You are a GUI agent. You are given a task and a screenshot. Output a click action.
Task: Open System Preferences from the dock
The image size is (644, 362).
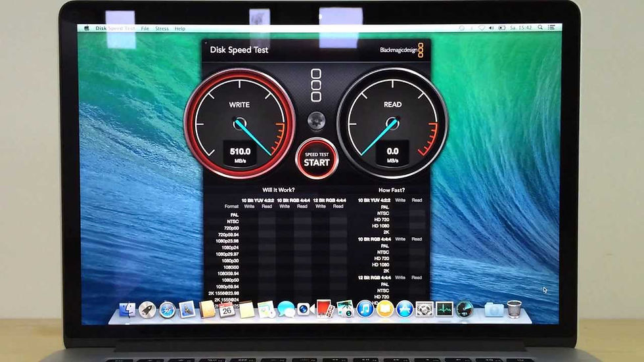click(425, 309)
